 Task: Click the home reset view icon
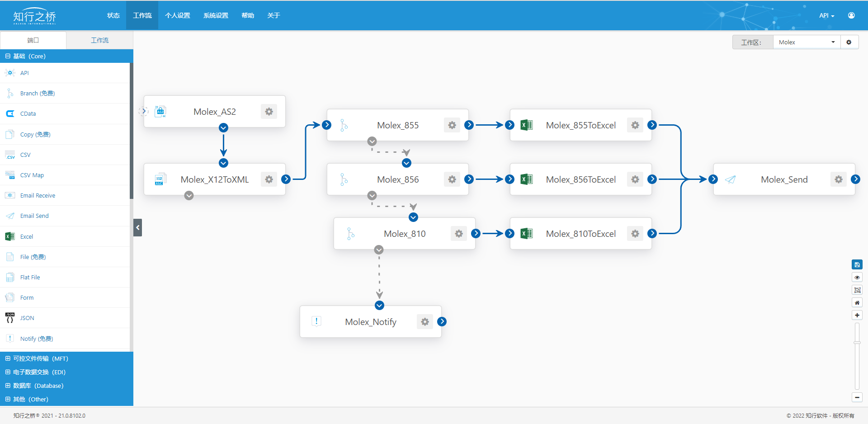(857, 302)
